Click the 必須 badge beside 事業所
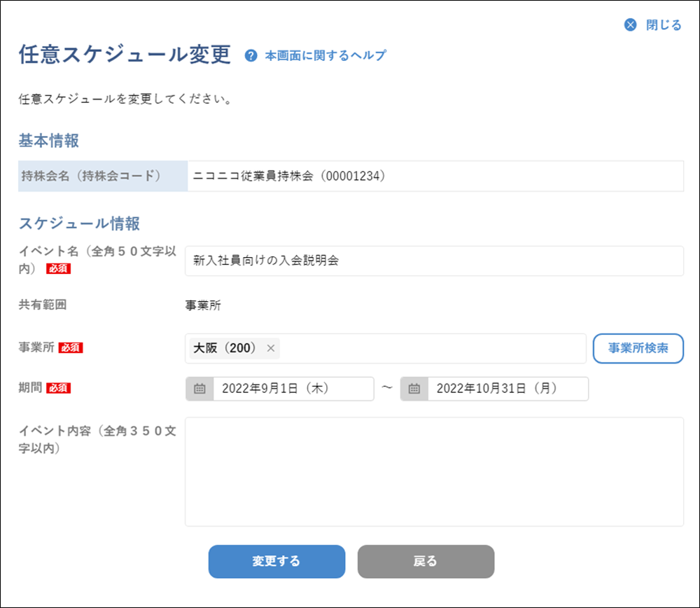This screenshot has width=700, height=608. click(x=71, y=347)
